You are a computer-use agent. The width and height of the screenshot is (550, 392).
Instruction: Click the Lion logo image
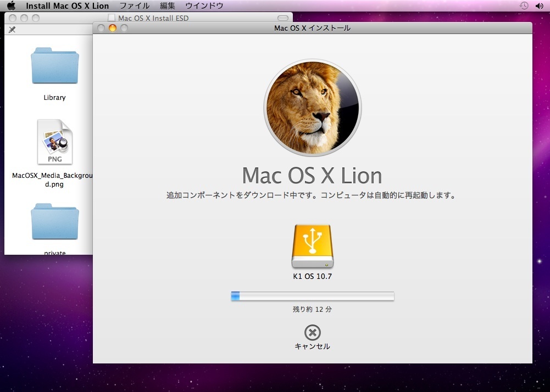click(312, 108)
